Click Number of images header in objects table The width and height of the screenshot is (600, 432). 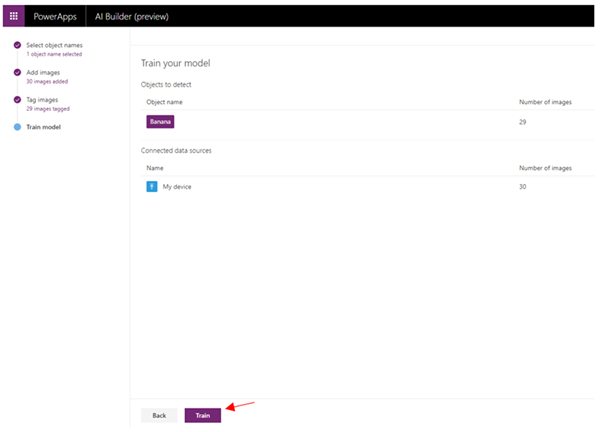tap(545, 102)
